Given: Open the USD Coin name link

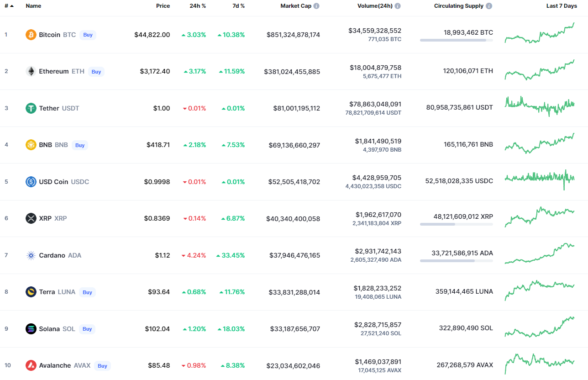Looking at the screenshot, I should [x=53, y=182].
